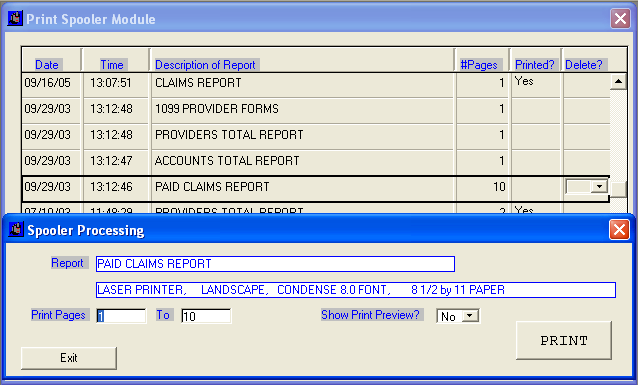This screenshot has height=385, width=638.
Task: Click the Report name field
Action: (275, 264)
